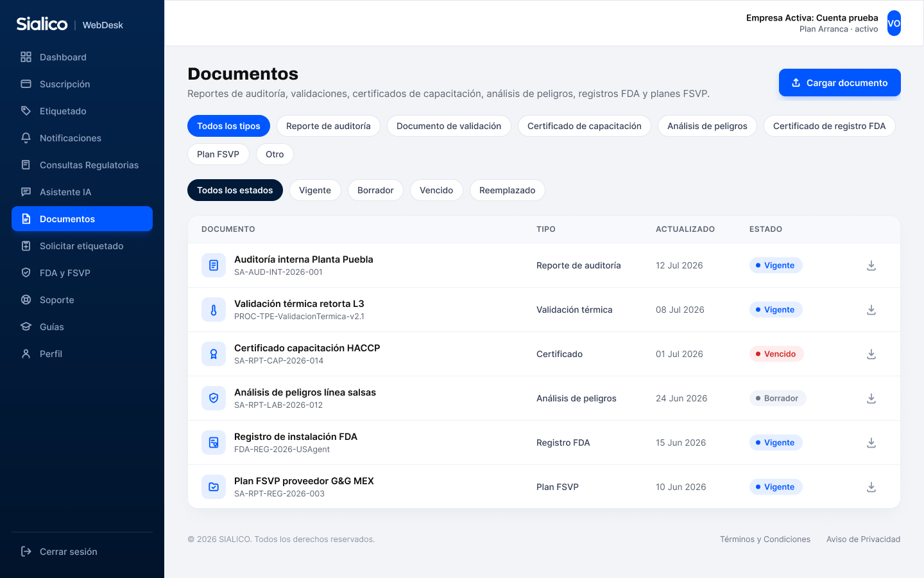Image resolution: width=924 pixels, height=578 pixels.
Task: Filter by Análisis de peligros type
Action: [707, 126]
